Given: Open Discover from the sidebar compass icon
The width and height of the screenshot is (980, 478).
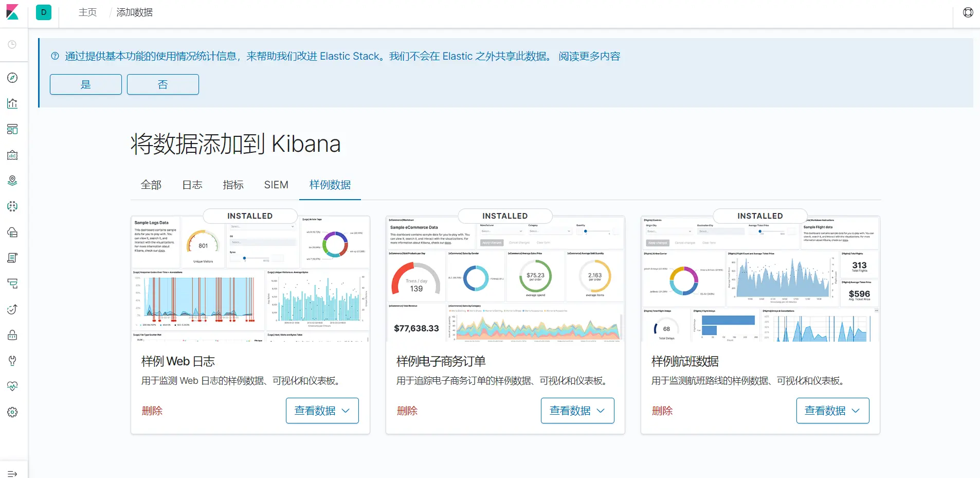Looking at the screenshot, I should tap(12, 78).
